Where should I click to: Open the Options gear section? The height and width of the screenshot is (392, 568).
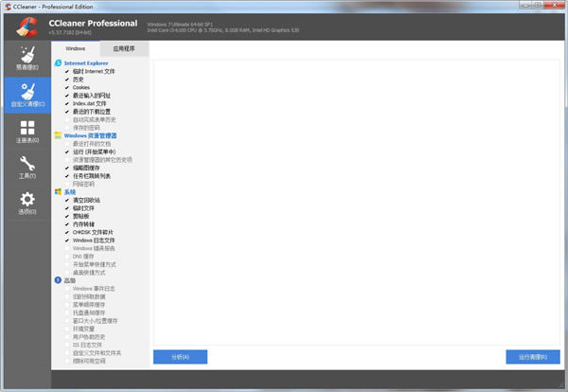(x=27, y=203)
